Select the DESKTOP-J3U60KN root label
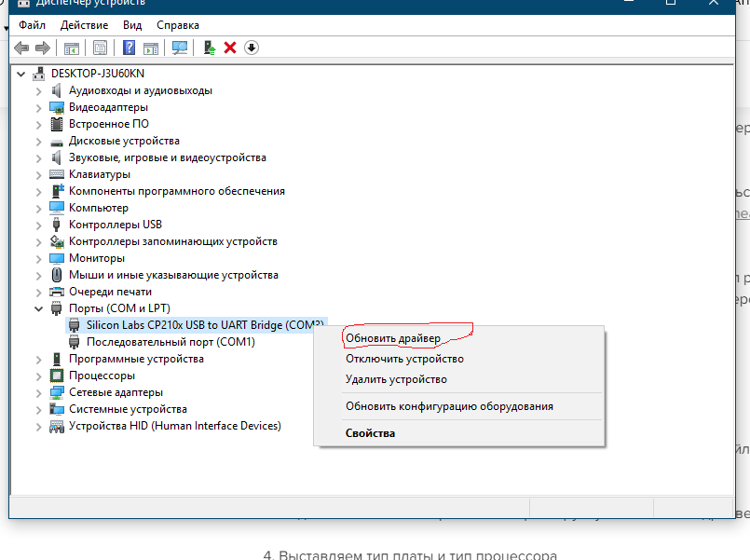The height and width of the screenshot is (560, 750). (x=98, y=74)
